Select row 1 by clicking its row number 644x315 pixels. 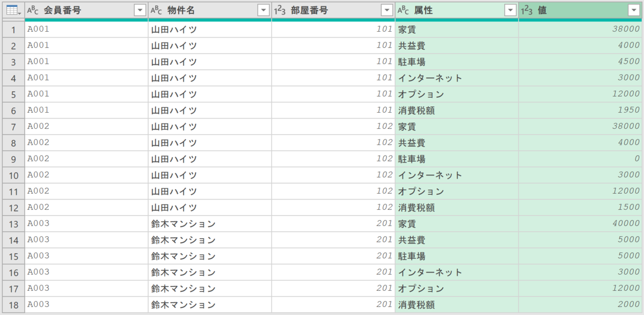13,29
